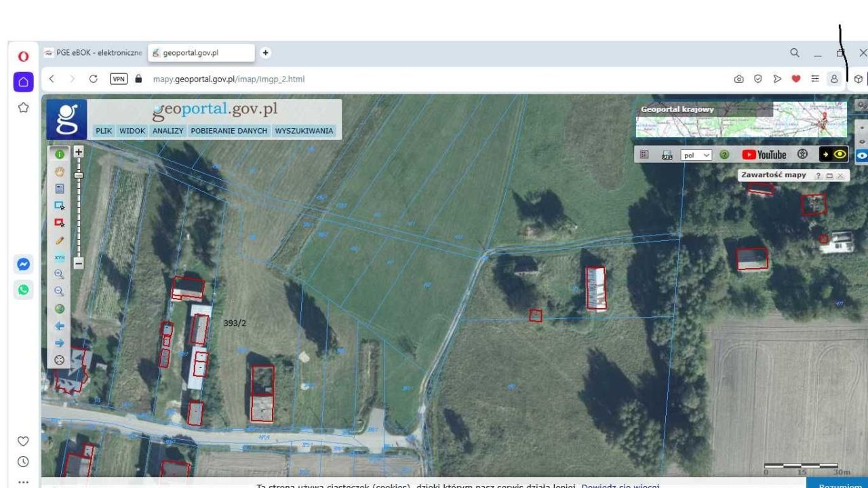Click the red heart bookmark icon
The height and width of the screenshot is (488, 868).
coord(795,79)
